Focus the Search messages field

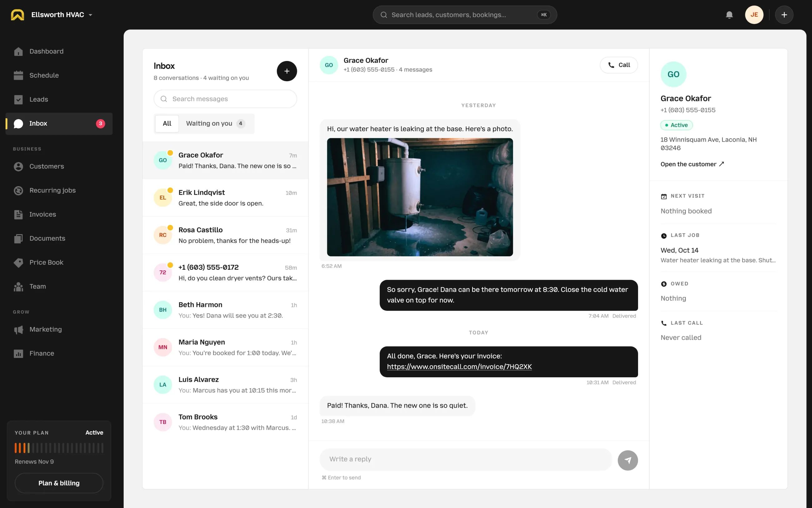coord(225,99)
